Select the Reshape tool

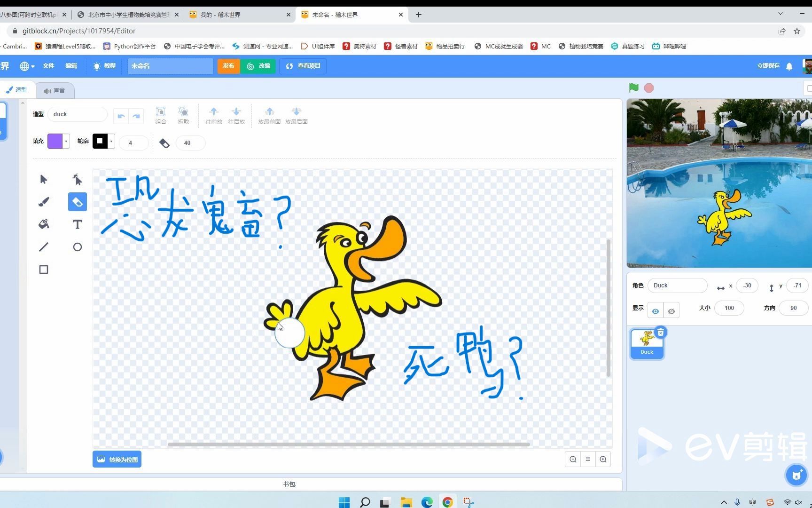click(x=78, y=179)
